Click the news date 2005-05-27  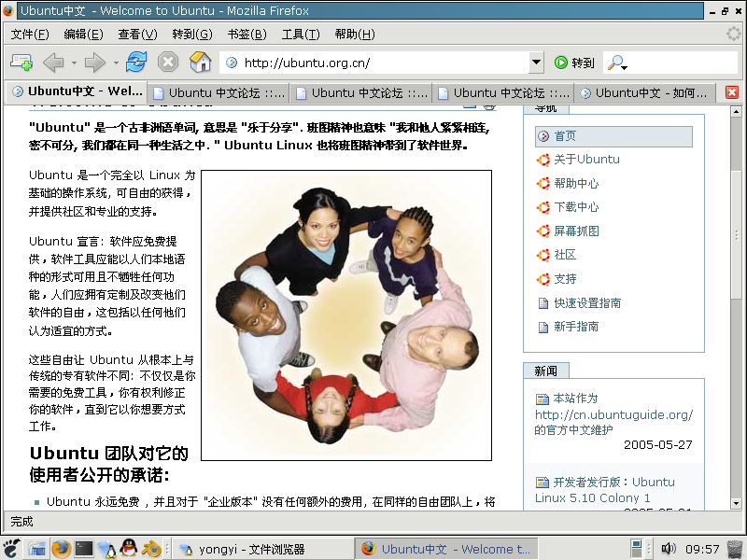click(658, 445)
